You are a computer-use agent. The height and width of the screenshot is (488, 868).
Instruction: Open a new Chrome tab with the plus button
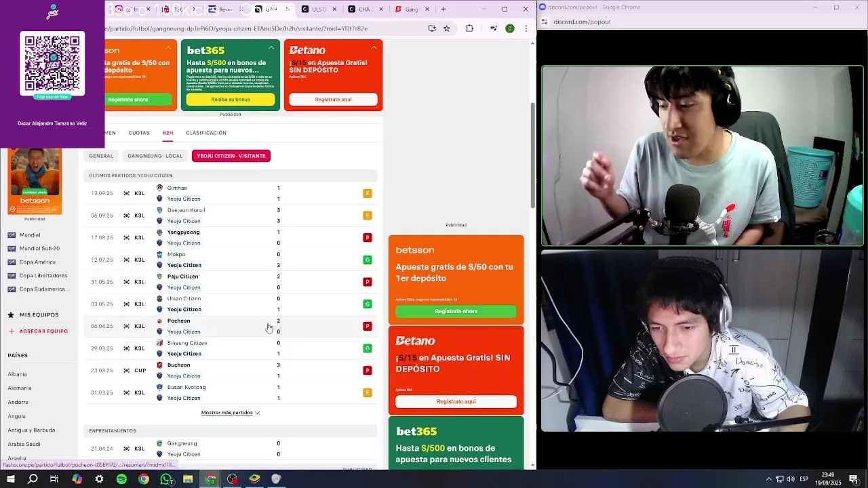pos(443,9)
